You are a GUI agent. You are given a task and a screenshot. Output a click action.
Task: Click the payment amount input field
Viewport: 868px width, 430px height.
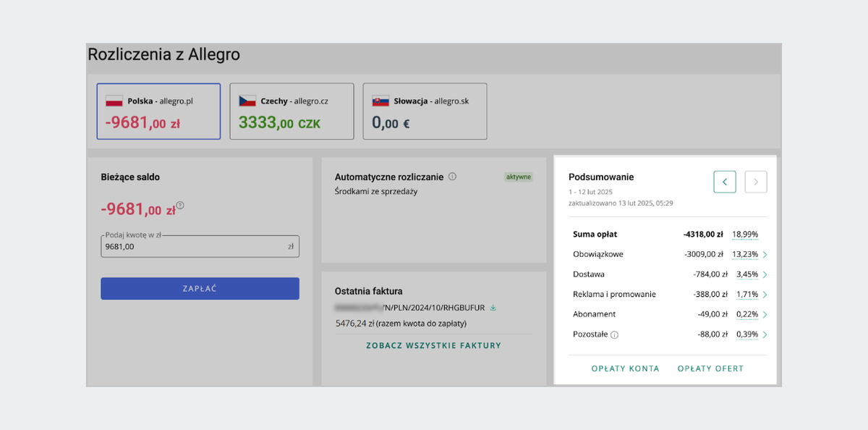pyautogui.click(x=200, y=246)
